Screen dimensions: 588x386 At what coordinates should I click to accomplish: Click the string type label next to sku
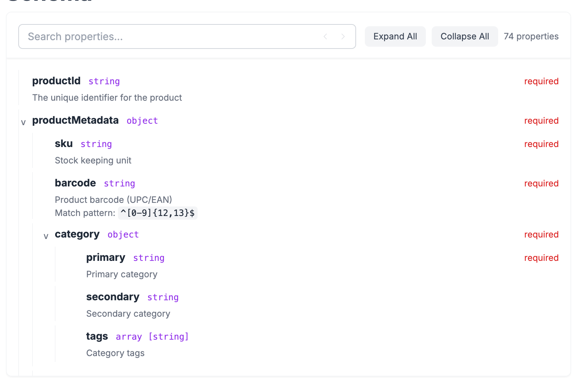[x=96, y=144]
